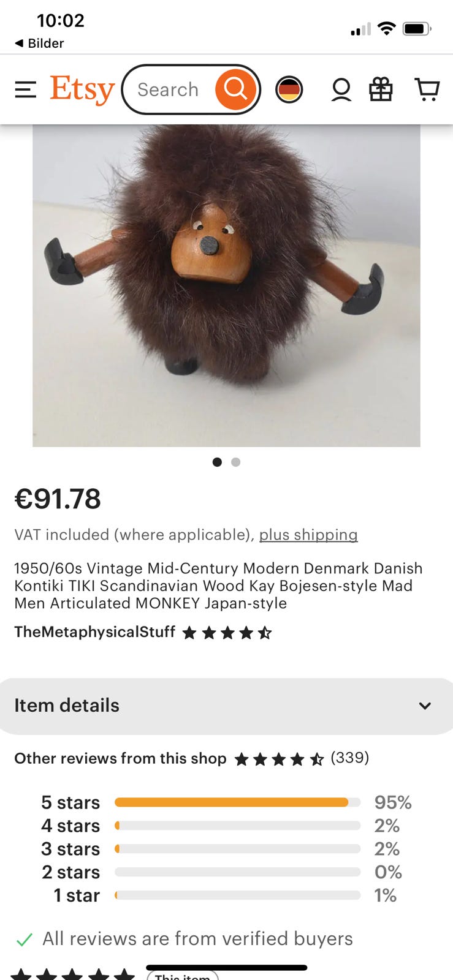
Task: Open the German flag region selector
Action: [289, 89]
